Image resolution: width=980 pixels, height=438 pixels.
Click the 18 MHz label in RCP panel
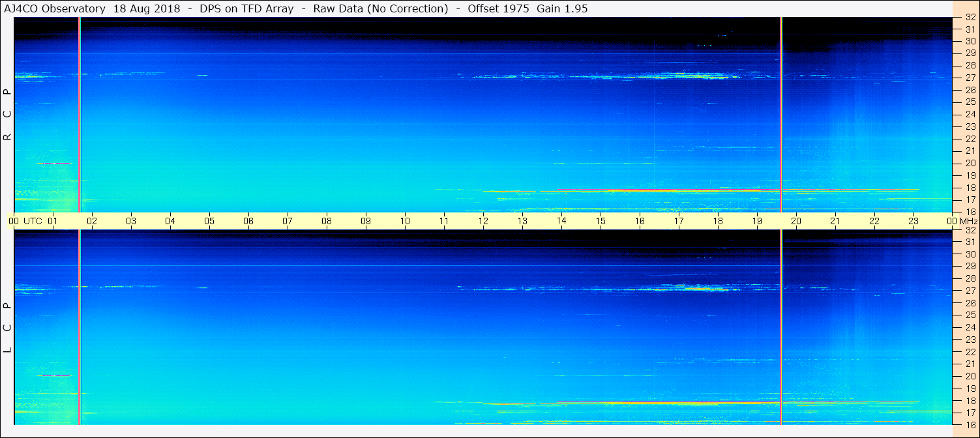click(970, 188)
